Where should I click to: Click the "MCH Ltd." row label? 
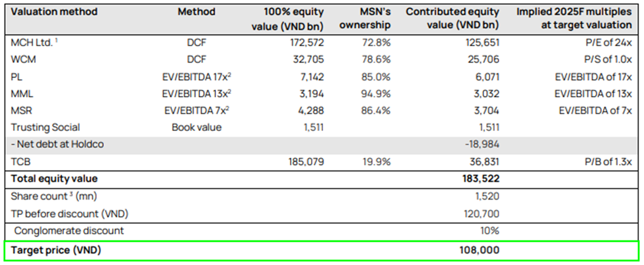tap(33, 42)
